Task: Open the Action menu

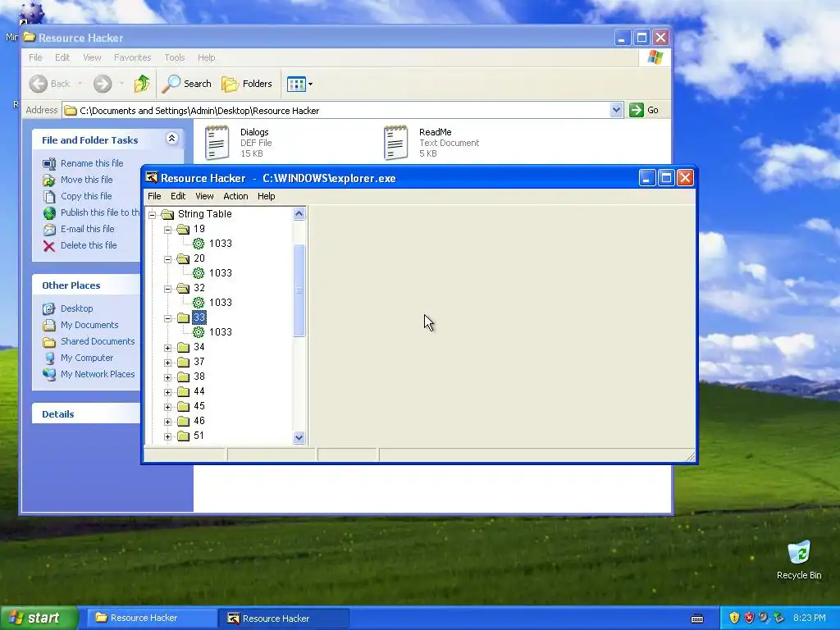Action: pos(235,196)
